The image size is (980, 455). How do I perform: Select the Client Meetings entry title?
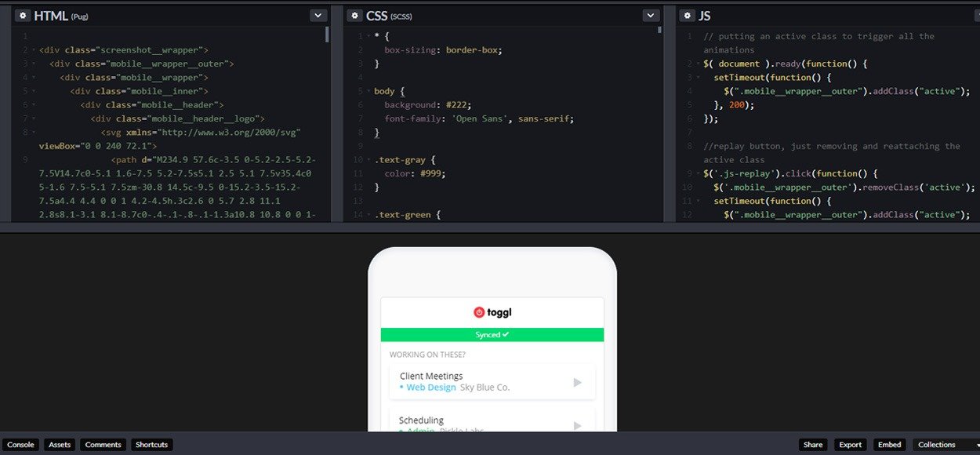click(x=431, y=376)
